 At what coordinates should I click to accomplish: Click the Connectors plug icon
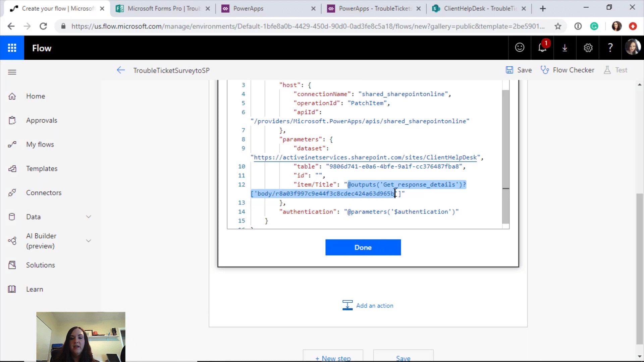click(12, 193)
